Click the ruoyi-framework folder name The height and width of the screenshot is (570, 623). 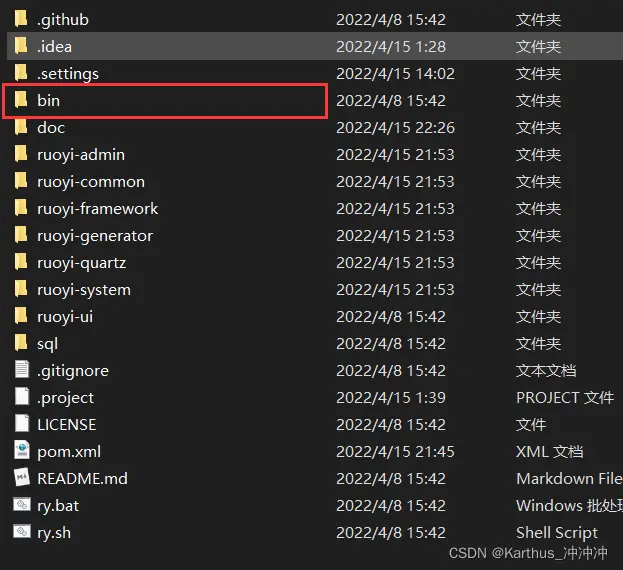98,208
